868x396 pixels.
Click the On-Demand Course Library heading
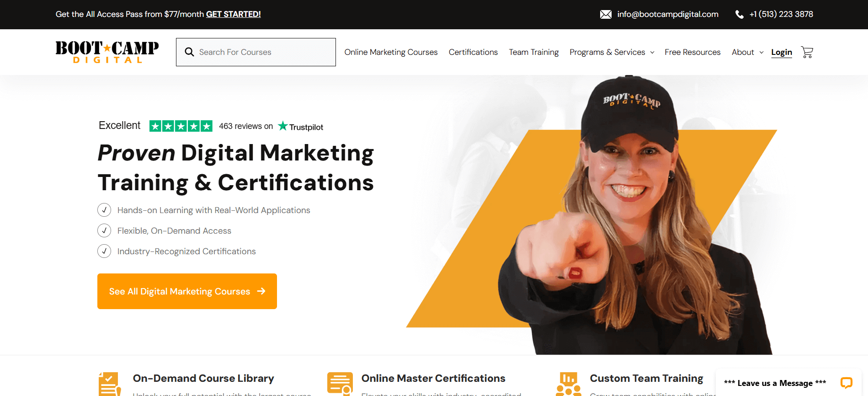pos(203,378)
